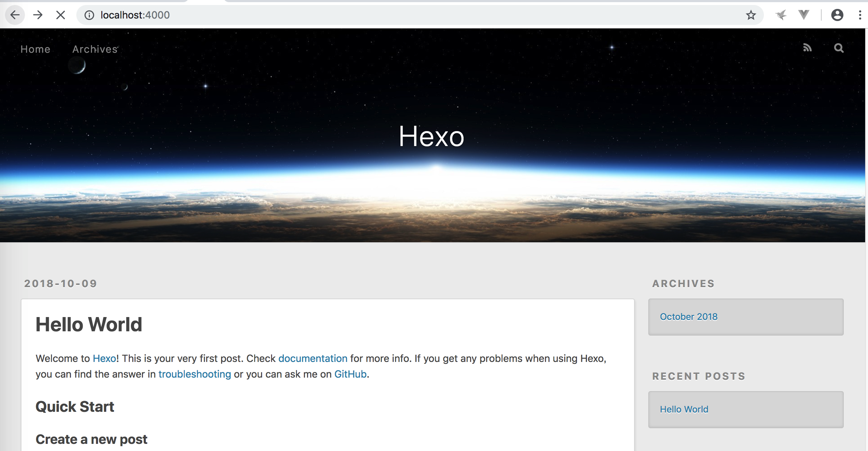
Task: Open the Chrome three-dot menu
Action: pyautogui.click(x=860, y=15)
